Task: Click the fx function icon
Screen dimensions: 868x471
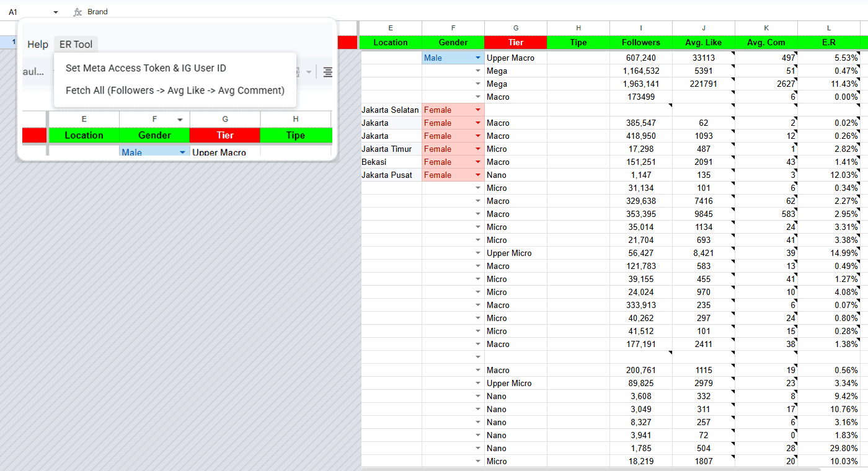Action: click(77, 12)
